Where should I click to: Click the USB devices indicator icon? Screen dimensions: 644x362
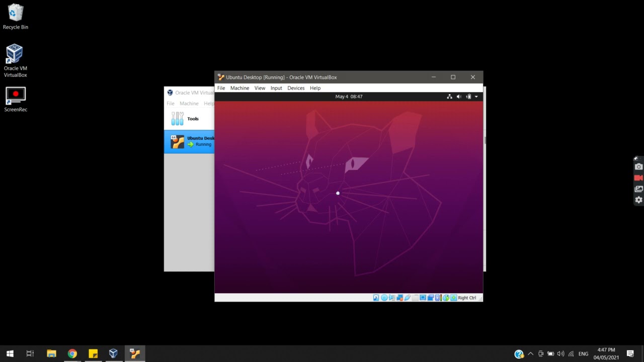pyautogui.click(x=408, y=298)
